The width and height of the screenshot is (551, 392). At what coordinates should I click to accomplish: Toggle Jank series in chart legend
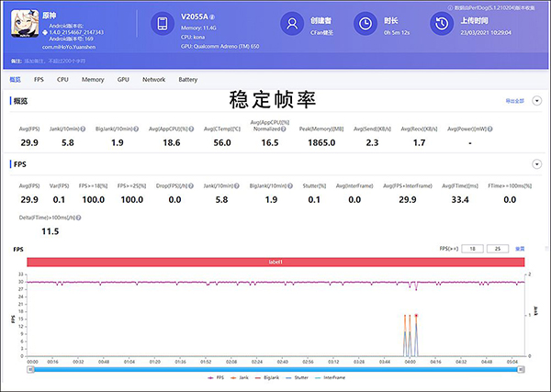coord(241,377)
